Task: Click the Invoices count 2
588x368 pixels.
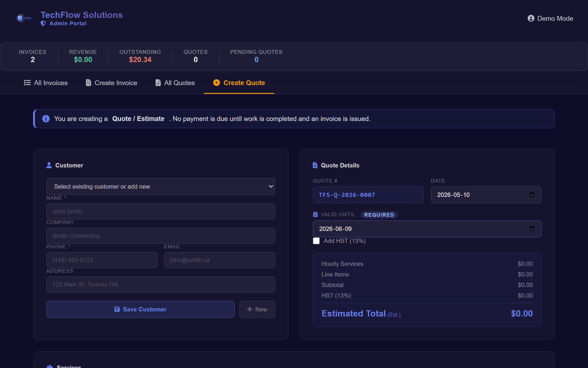Action: pyautogui.click(x=33, y=60)
